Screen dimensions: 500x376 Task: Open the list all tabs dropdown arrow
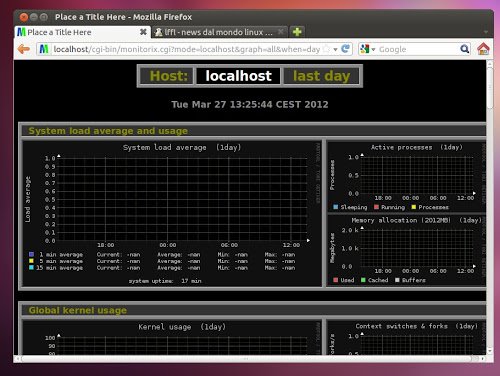coord(486,32)
